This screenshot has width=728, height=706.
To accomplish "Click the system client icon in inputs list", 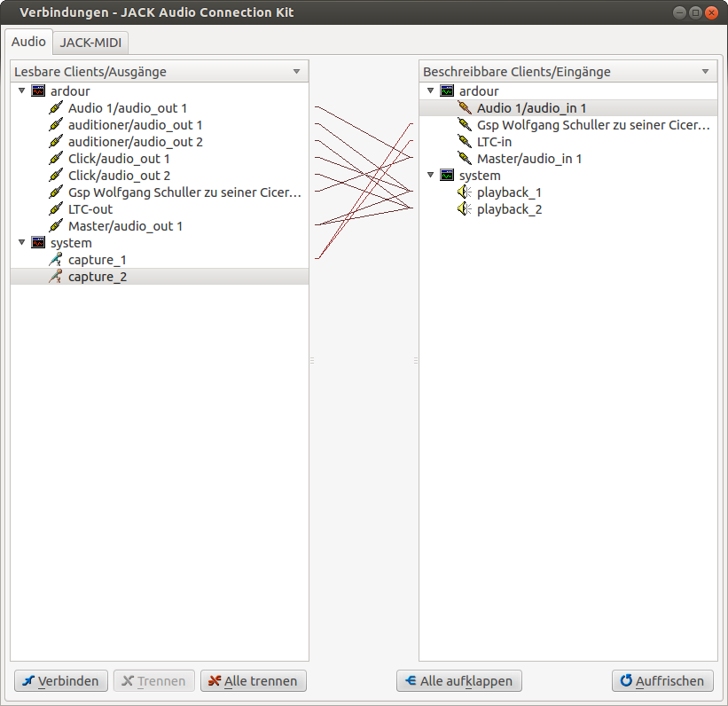I will click(447, 175).
